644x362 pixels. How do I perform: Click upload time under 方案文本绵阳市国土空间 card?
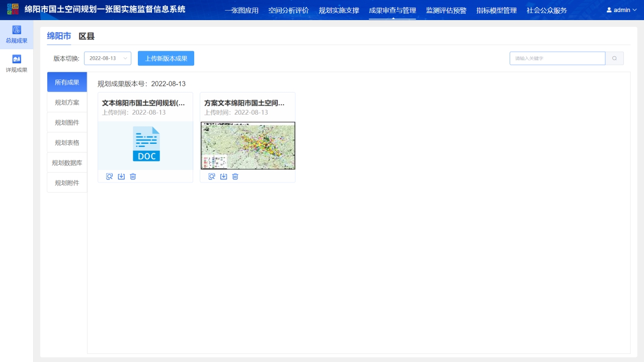(x=236, y=112)
